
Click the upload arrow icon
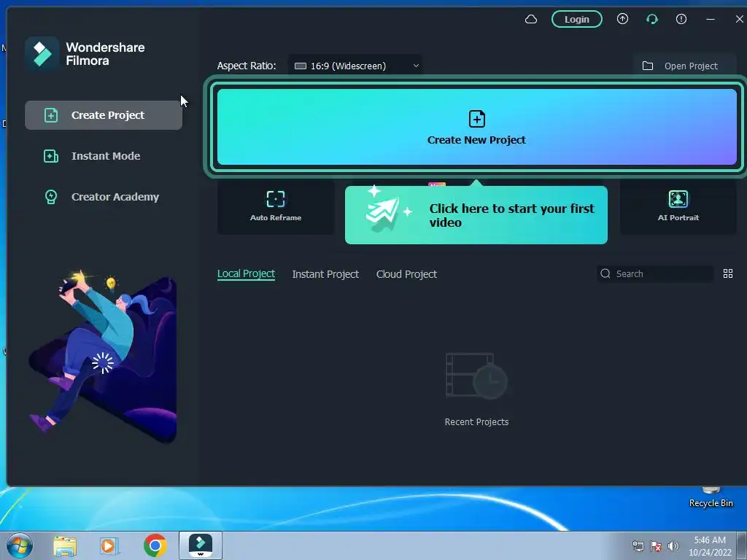pos(622,18)
